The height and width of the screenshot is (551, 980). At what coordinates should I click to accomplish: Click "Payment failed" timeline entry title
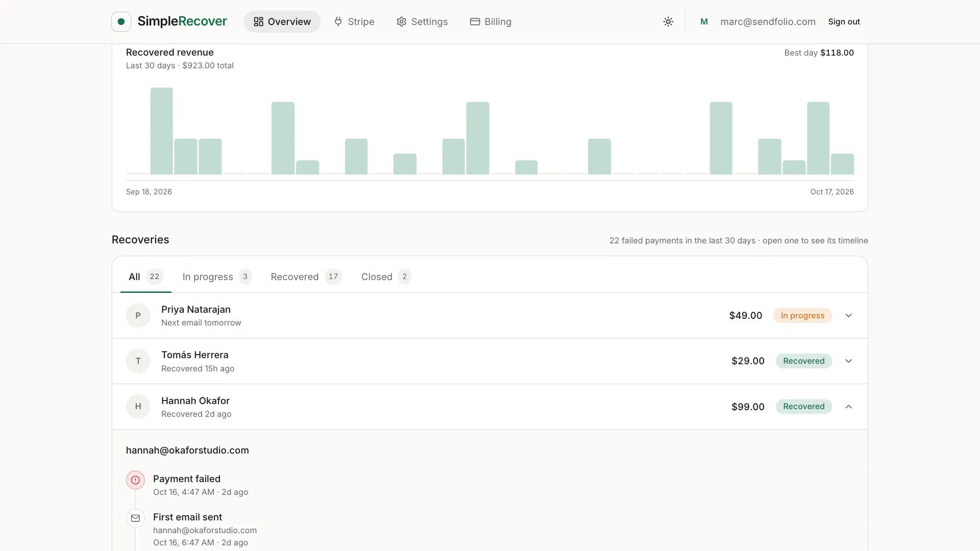[187, 479]
